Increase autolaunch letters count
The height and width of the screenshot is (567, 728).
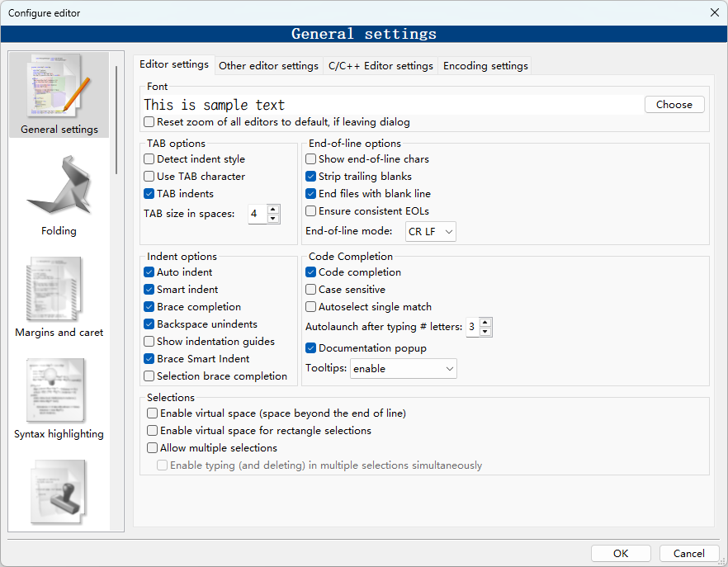485,322
